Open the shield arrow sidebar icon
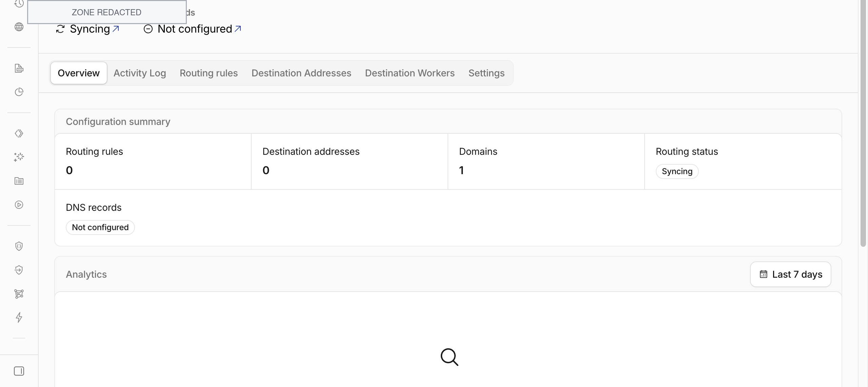 pos(19,270)
